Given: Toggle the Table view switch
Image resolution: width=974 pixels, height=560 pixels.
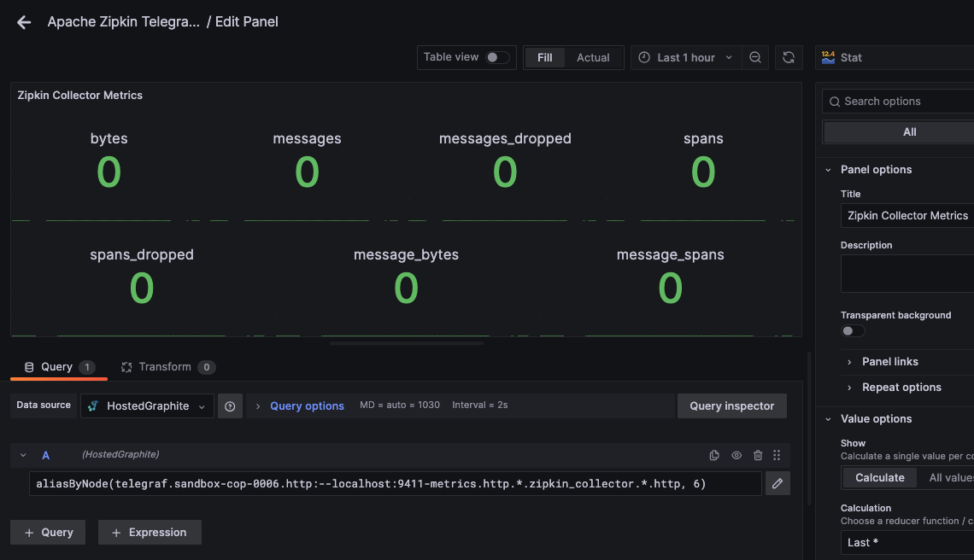Looking at the screenshot, I should (x=497, y=58).
